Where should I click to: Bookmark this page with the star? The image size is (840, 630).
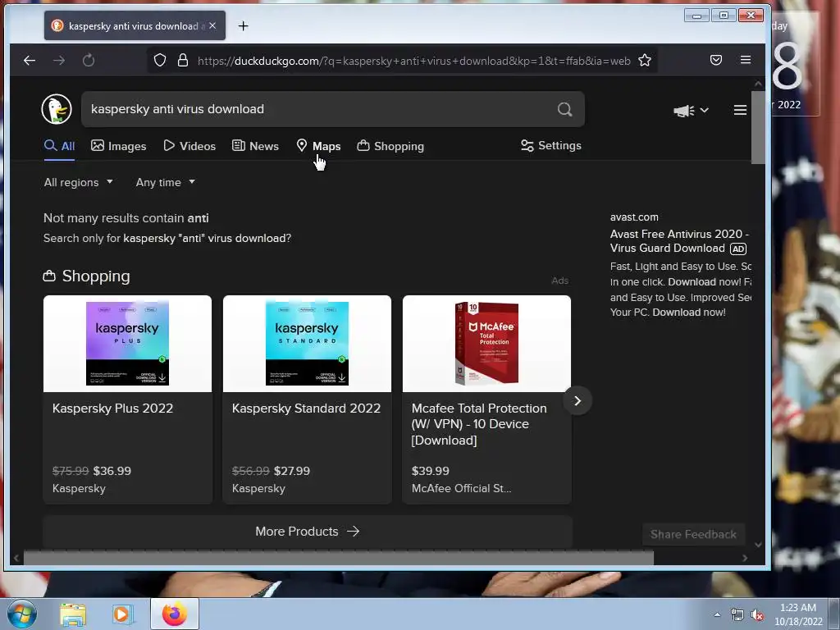point(645,60)
